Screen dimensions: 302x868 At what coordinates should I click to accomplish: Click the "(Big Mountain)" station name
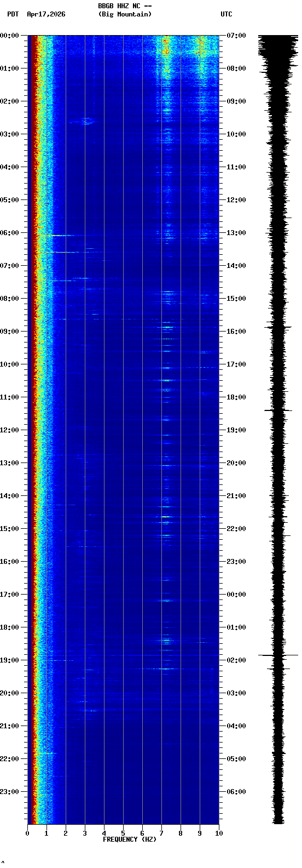[x=125, y=14]
